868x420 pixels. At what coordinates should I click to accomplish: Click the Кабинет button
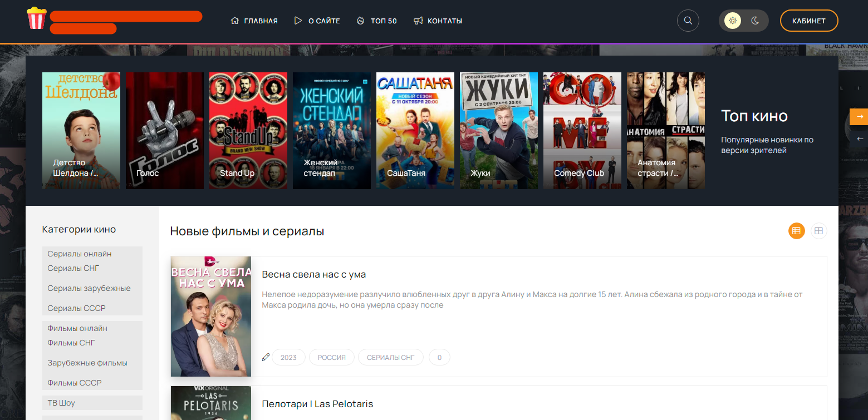(809, 21)
